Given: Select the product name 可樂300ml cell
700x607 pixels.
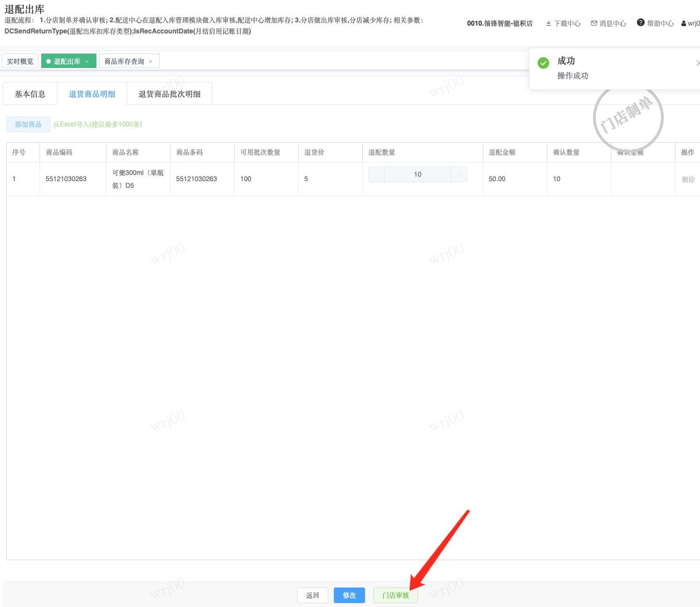Looking at the screenshot, I should point(138,179).
